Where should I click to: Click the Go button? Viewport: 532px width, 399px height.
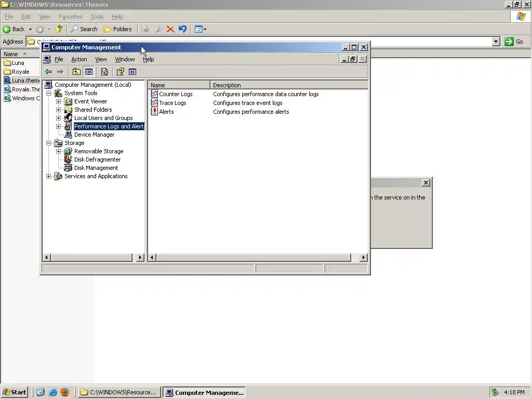coord(514,42)
